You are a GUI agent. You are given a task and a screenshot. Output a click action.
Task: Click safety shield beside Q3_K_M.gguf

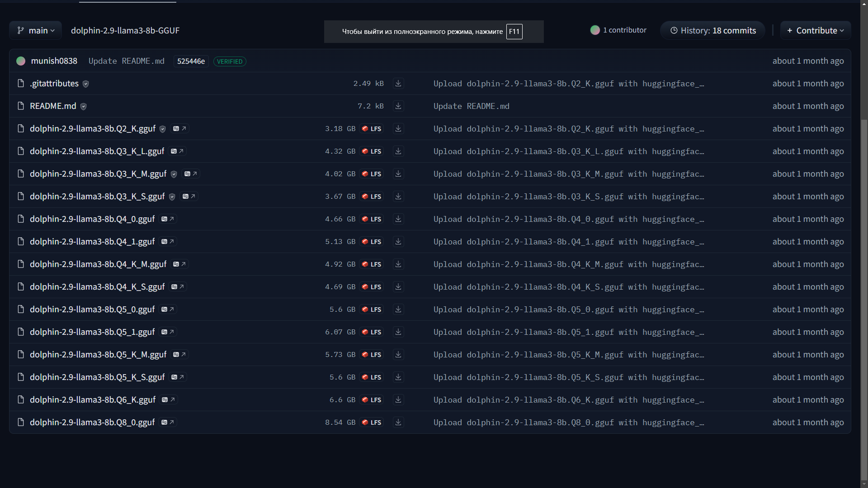(174, 174)
